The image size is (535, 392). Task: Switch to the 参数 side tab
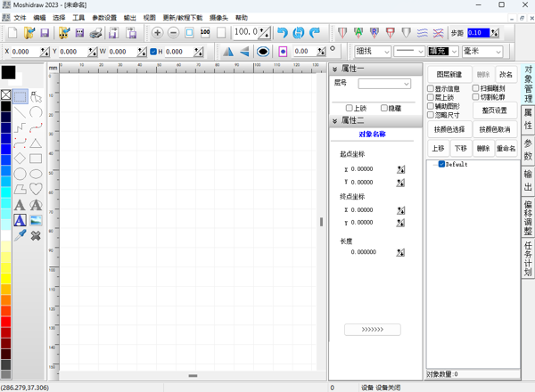[527, 149]
